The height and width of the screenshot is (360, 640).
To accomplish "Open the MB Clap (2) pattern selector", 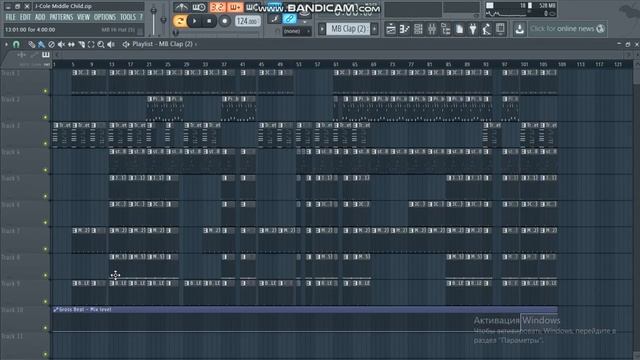I will coord(348,29).
